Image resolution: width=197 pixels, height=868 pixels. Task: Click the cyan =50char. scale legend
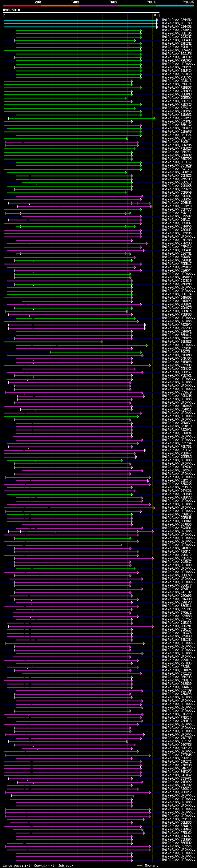click(148, 866)
